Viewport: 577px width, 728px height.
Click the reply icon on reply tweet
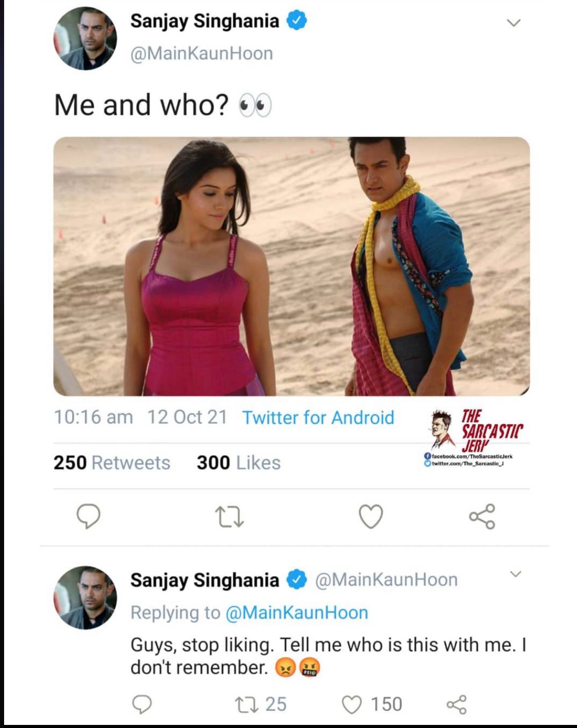coord(142,704)
